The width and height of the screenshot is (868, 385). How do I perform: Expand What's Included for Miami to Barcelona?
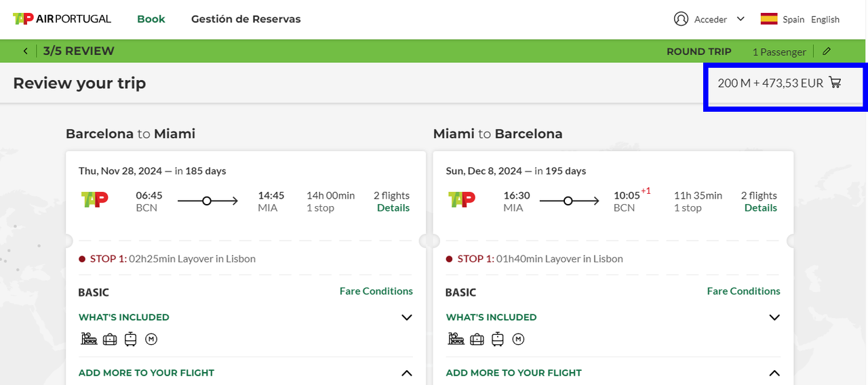click(x=774, y=317)
